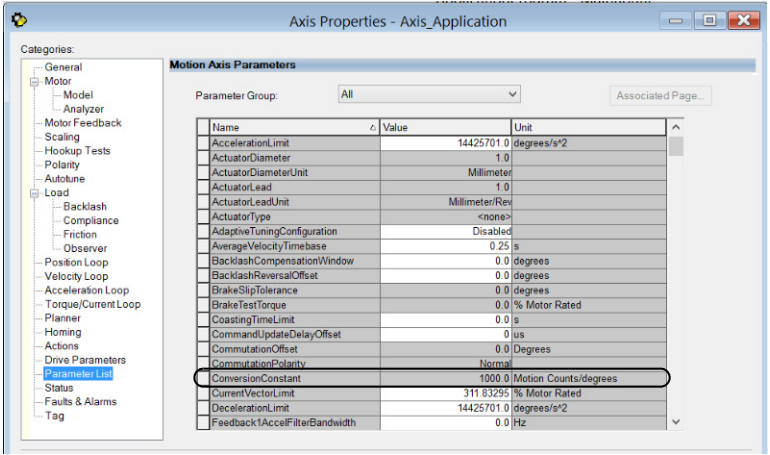
Task: Open the Motor Feedback category
Action: pyautogui.click(x=83, y=123)
